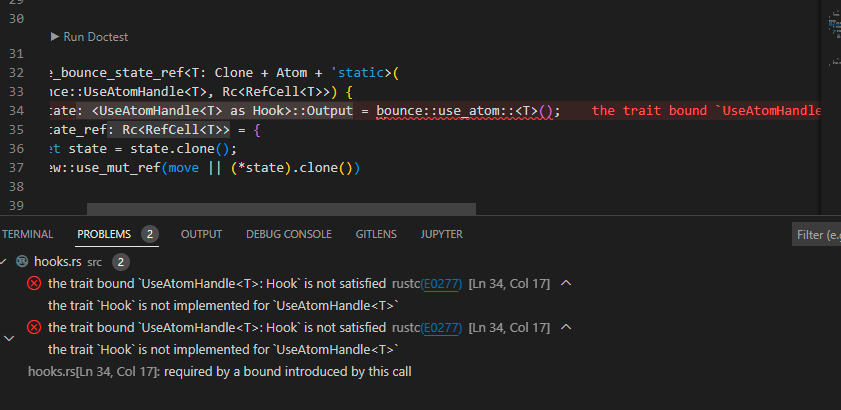Collapse the first error's details chevron
841x410 pixels.
click(x=566, y=283)
